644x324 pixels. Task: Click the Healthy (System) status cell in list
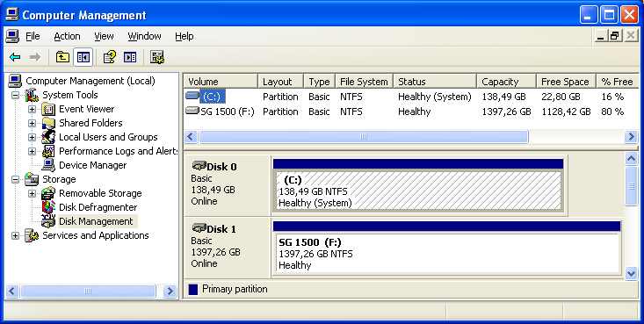435,97
